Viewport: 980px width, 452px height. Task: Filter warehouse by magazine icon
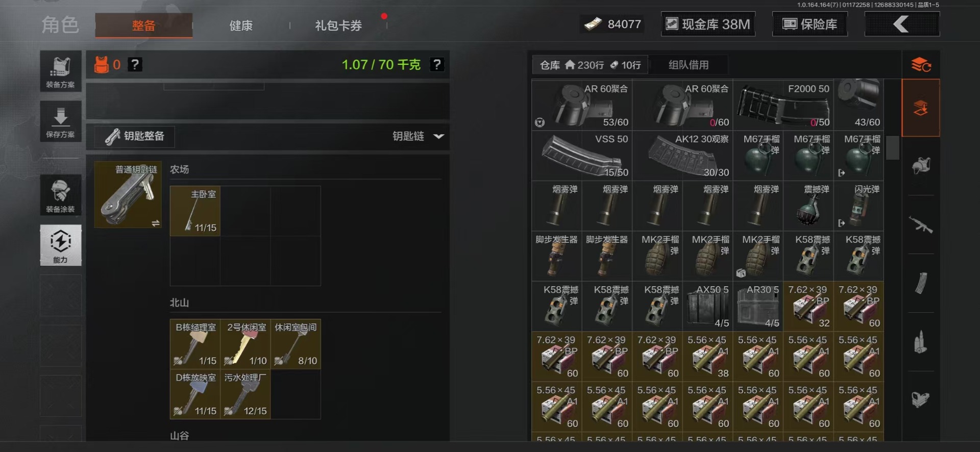(x=921, y=283)
